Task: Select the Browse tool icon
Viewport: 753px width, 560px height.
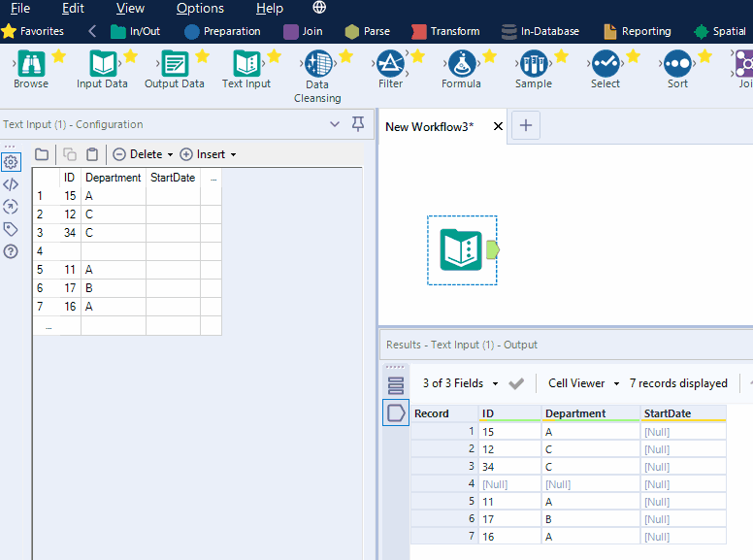Action: (31, 63)
